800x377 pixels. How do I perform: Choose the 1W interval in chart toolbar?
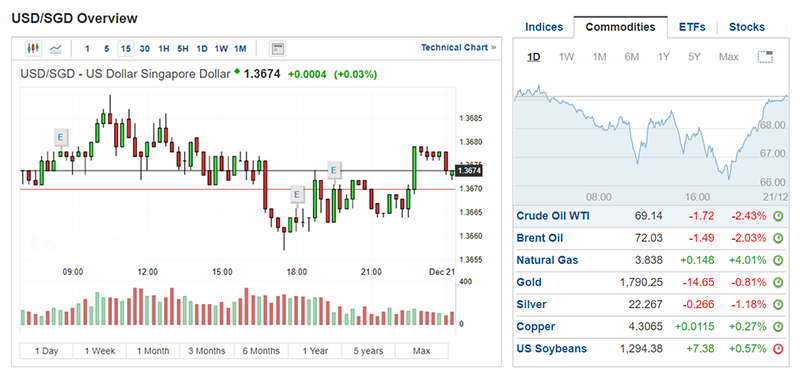pos(221,49)
